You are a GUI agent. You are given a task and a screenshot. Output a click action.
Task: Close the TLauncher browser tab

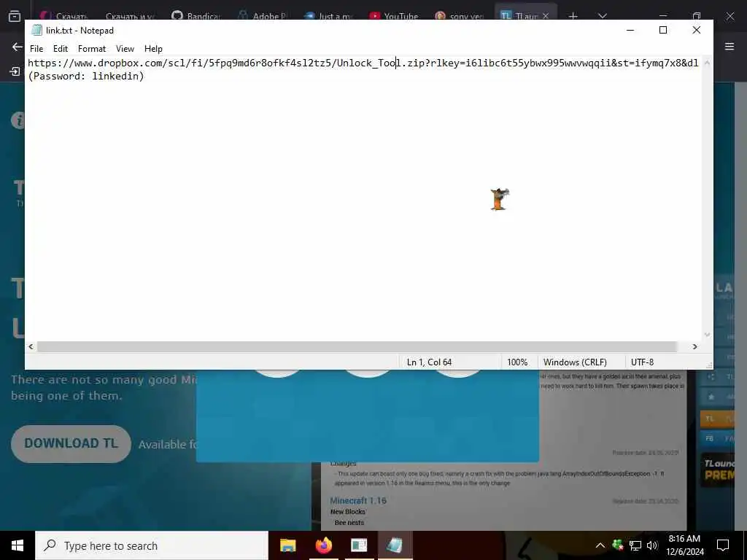coord(546,16)
